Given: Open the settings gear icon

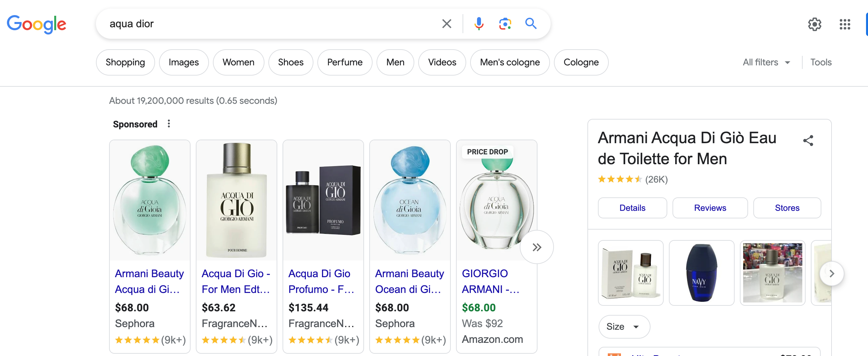Looking at the screenshot, I should [x=814, y=24].
